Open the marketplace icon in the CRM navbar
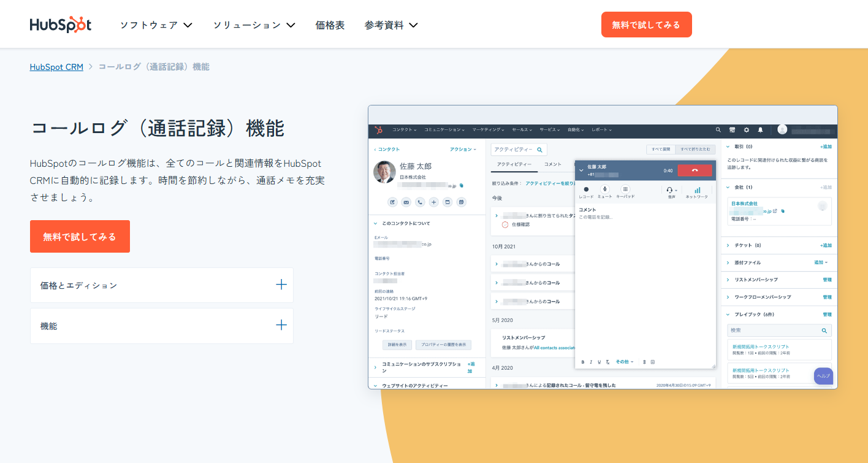868x463 pixels. (x=732, y=130)
